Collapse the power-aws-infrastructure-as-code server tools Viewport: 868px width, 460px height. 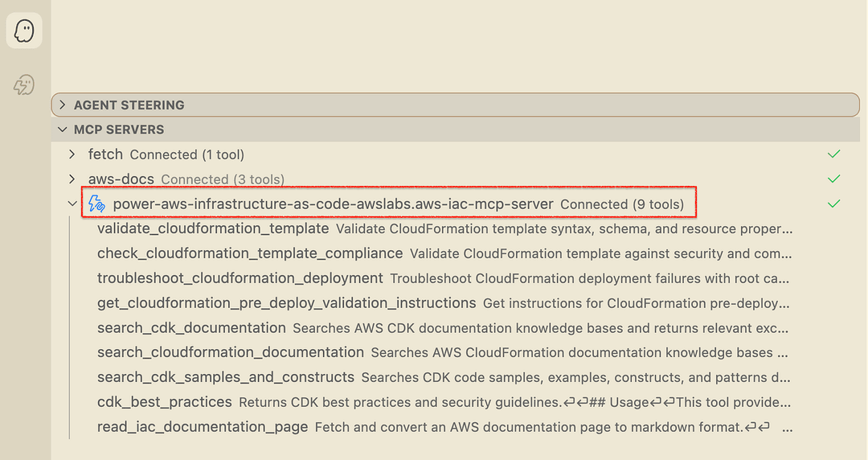[72, 204]
